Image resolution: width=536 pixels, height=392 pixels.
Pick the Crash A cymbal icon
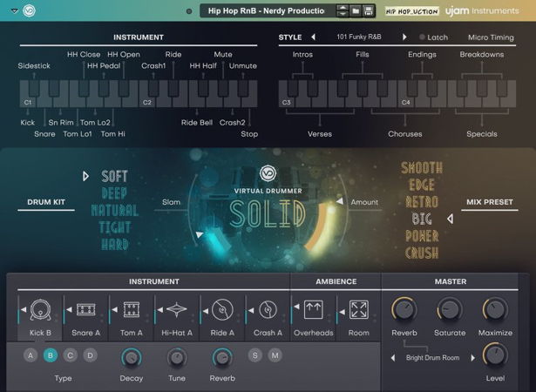coord(268,310)
